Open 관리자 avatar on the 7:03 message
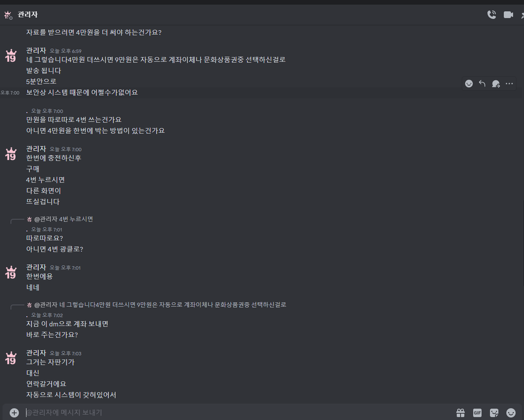 click(11, 358)
